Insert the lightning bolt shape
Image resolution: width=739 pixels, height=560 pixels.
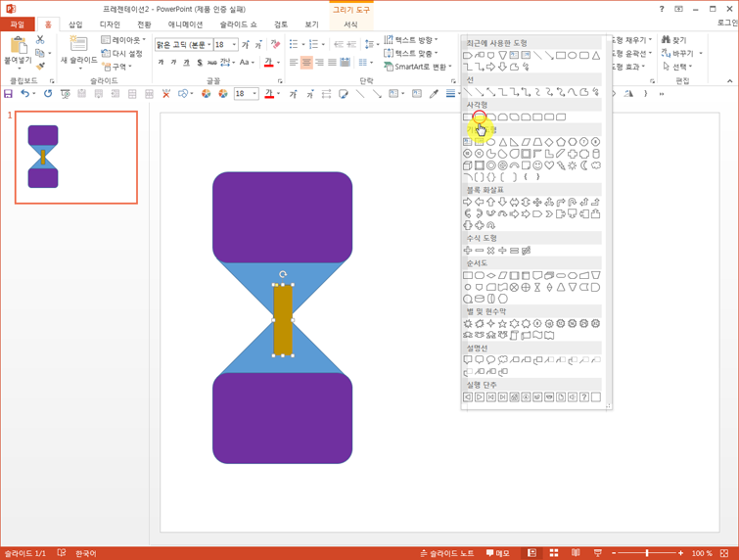point(561,165)
